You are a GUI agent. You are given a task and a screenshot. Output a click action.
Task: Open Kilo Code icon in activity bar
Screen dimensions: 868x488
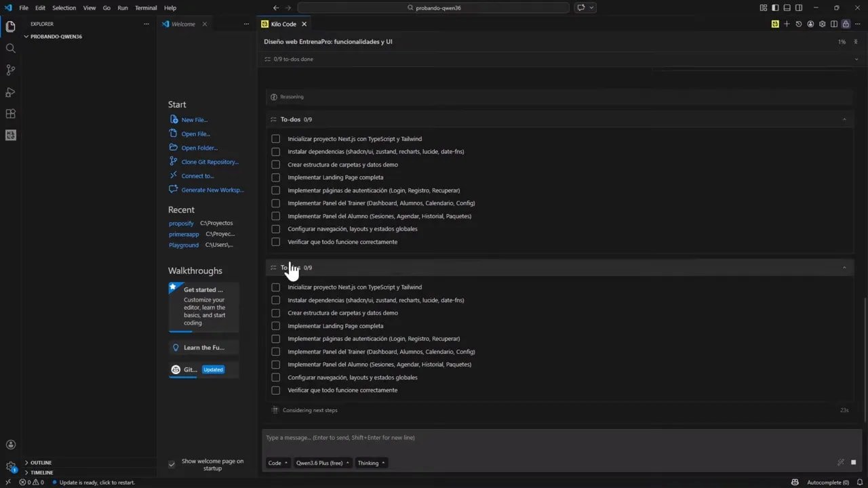pyautogui.click(x=10, y=135)
